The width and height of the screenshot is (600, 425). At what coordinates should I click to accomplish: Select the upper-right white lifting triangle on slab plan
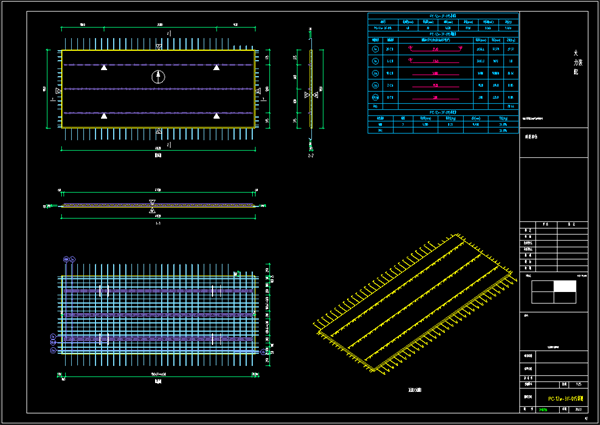tap(217, 67)
